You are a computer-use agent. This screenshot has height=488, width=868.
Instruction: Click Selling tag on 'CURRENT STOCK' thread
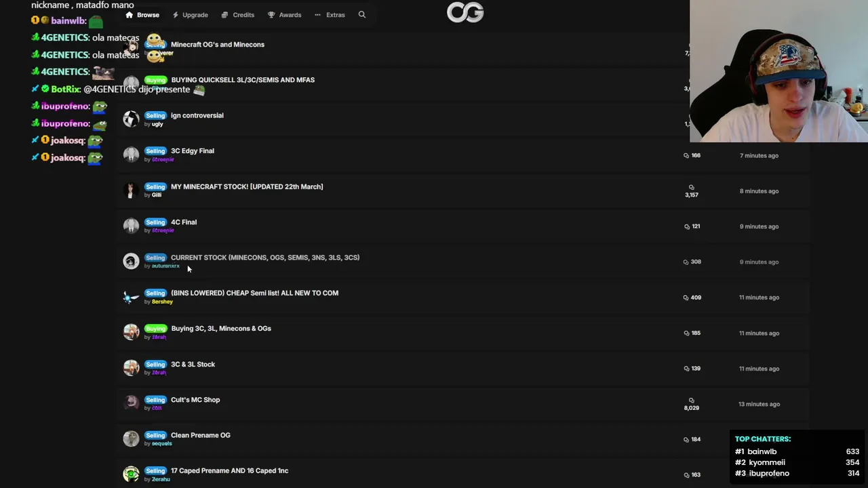(155, 258)
